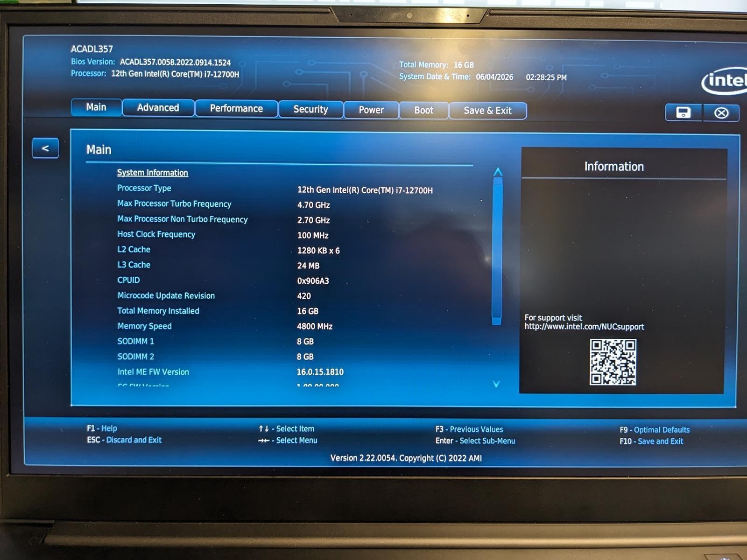Viewport: 747px width, 560px height.
Task: Click ESC - Discard and Exit
Action: pyautogui.click(x=124, y=440)
